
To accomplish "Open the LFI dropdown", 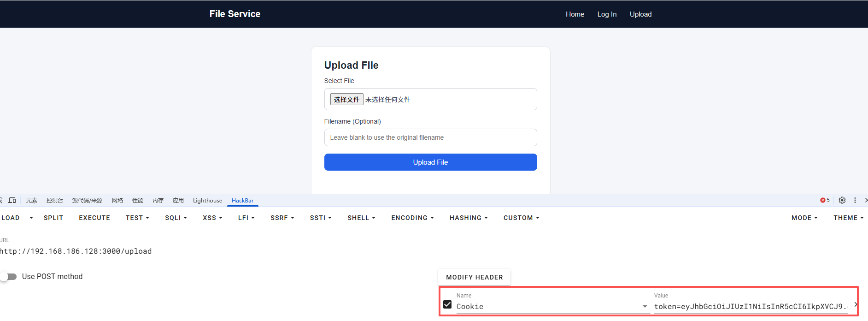I will click(246, 218).
